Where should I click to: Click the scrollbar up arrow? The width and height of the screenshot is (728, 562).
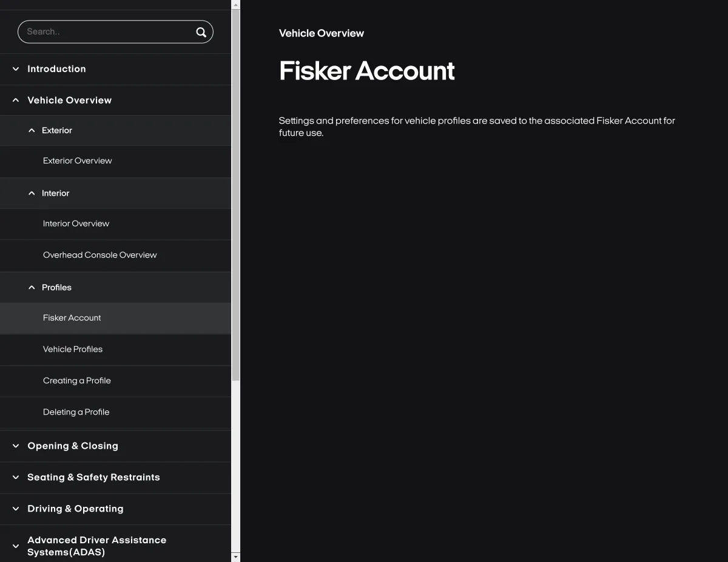[236, 4]
